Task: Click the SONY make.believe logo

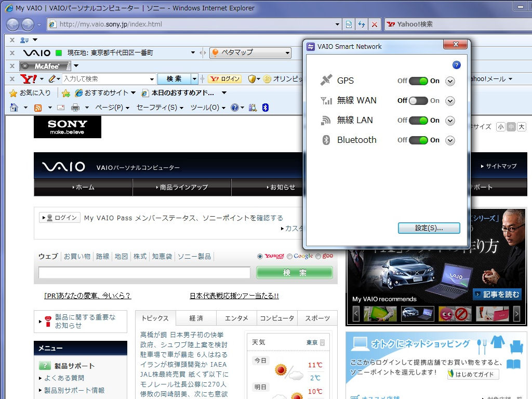Action: tap(68, 127)
